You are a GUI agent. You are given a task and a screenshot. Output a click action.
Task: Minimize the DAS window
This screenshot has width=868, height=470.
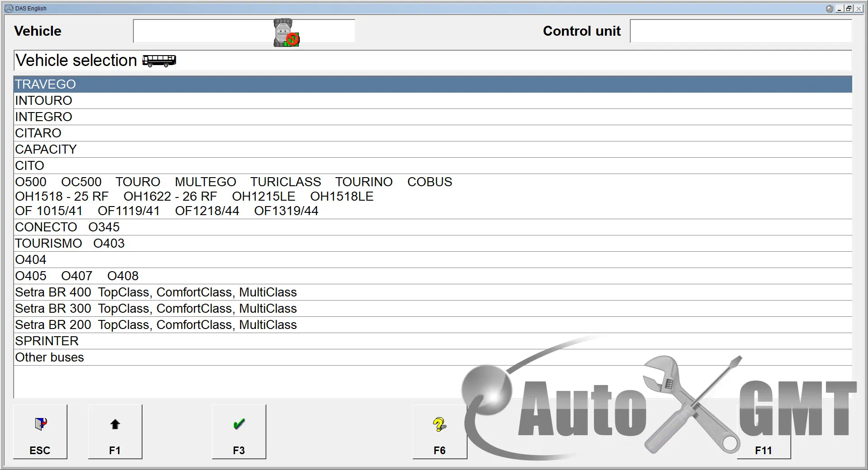tap(840, 9)
